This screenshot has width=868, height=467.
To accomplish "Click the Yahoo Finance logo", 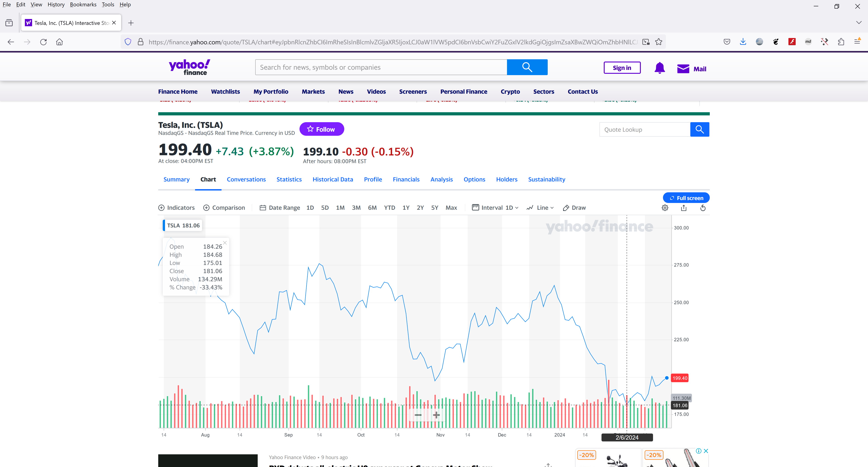I will [x=189, y=67].
